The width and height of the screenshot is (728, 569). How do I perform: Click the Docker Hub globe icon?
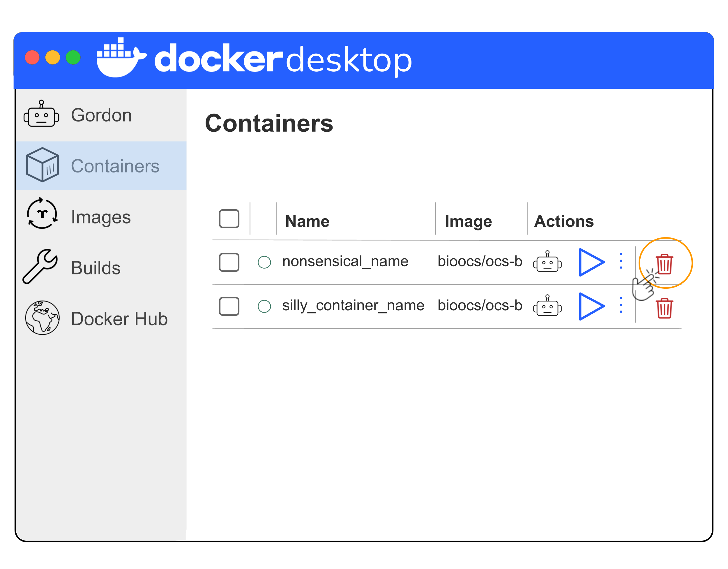[x=42, y=318]
